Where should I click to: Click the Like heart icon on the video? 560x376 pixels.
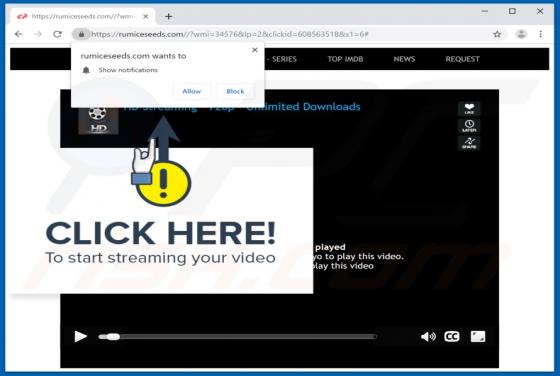pyautogui.click(x=469, y=109)
